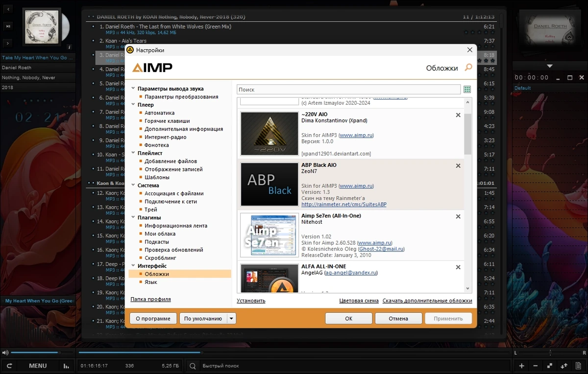Image resolution: width=588 pixels, height=374 pixels.
Task: Open 'Язык' settings page
Action: tap(151, 282)
